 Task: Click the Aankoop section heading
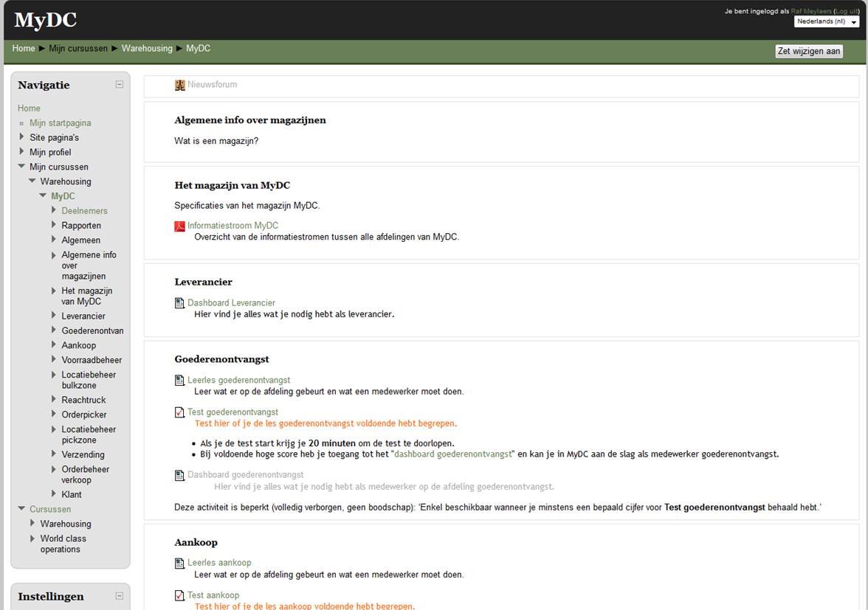(x=196, y=543)
